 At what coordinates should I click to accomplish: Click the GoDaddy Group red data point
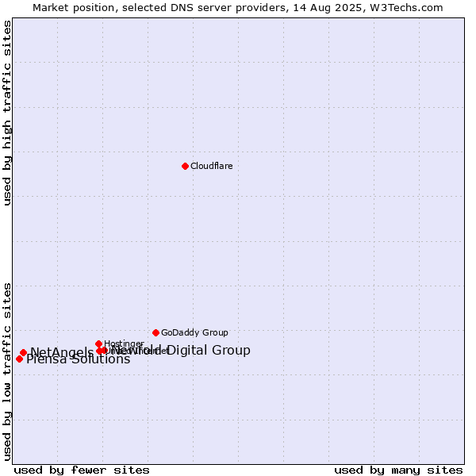155,332
